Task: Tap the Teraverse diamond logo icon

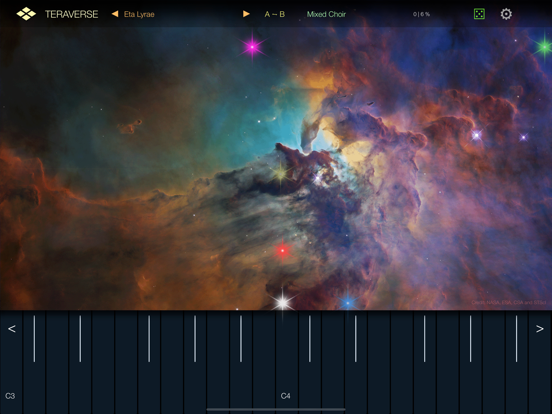Action: tap(26, 14)
